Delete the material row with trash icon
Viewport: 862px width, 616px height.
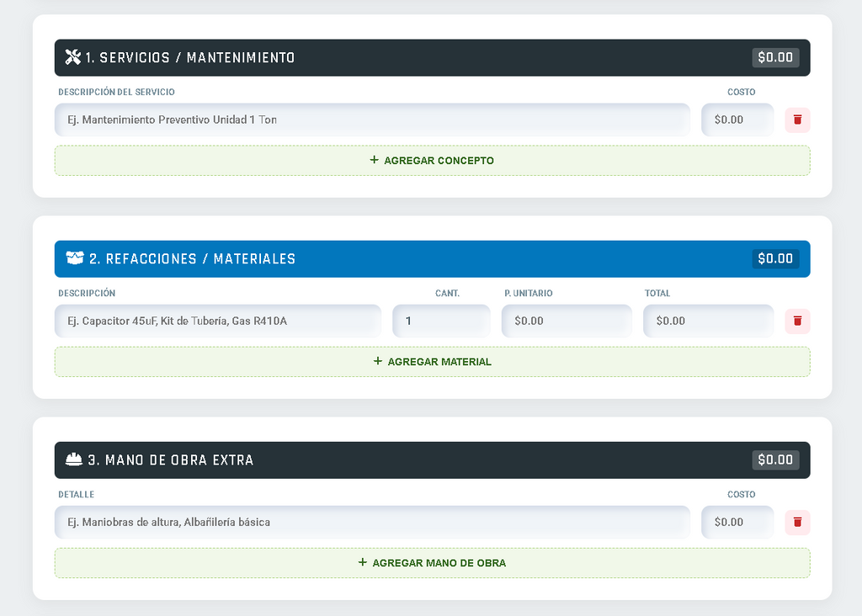pos(797,321)
